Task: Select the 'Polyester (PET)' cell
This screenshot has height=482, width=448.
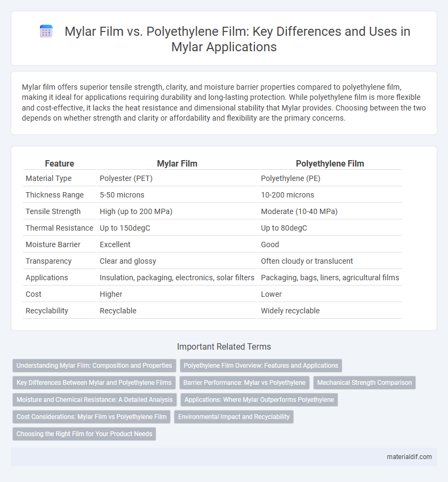Action: click(126, 178)
